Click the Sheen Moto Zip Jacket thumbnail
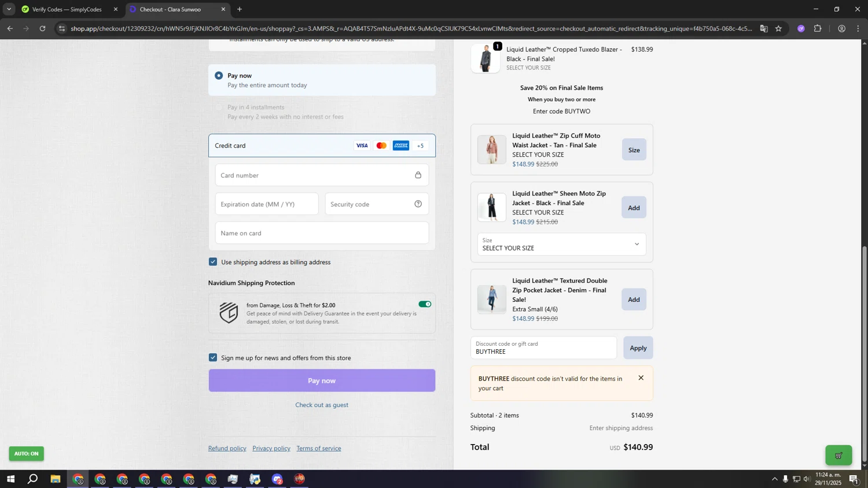868x488 pixels. [x=492, y=208]
